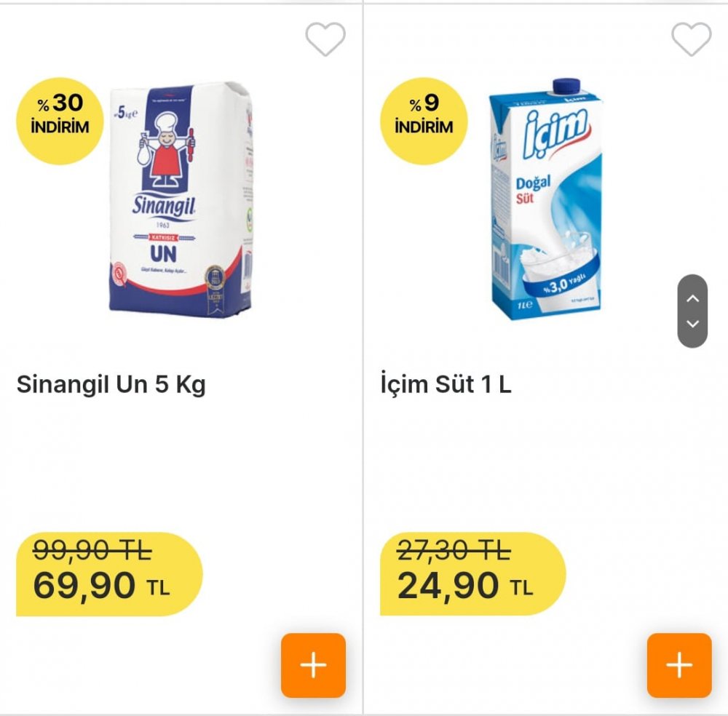Click the UN label on flour bag
Screen dimensions: 728x716
163,254
